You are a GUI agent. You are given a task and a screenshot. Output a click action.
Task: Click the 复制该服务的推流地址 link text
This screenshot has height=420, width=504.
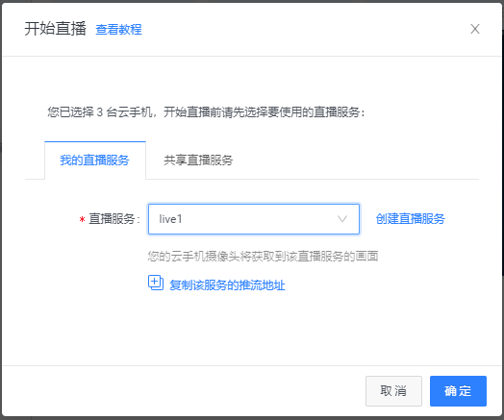click(x=227, y=285)
